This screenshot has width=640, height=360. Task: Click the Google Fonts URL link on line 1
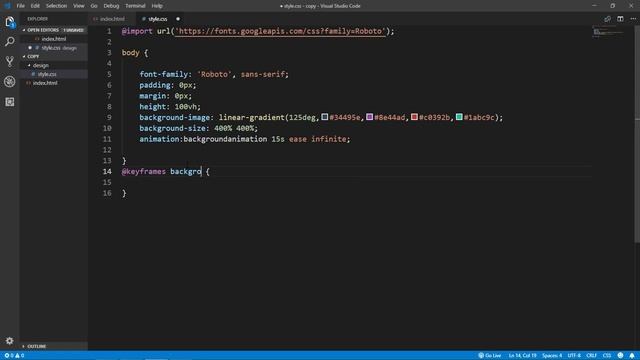tap(280, 31)
